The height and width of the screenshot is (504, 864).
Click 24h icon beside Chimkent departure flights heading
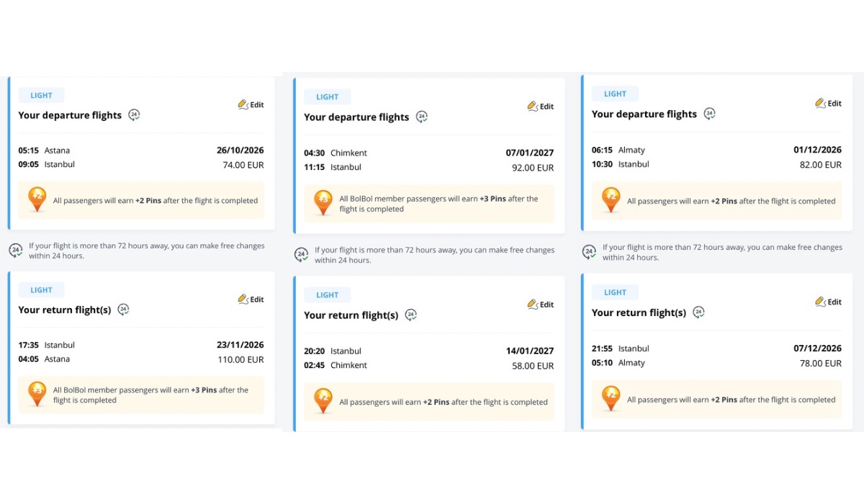[422, 117]
